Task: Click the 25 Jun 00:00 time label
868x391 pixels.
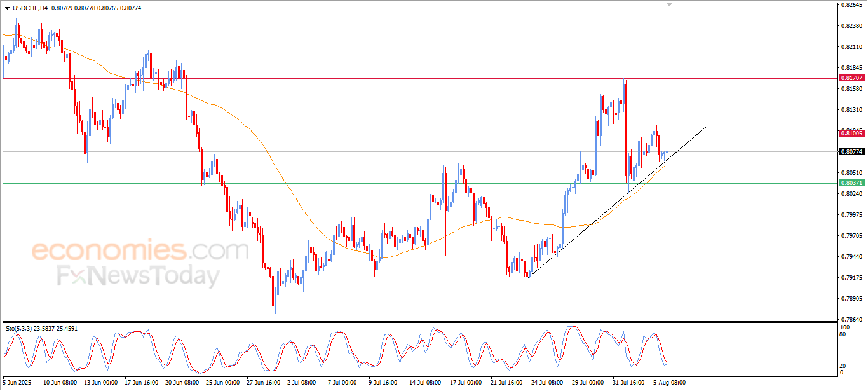Action: coord(222,383)
